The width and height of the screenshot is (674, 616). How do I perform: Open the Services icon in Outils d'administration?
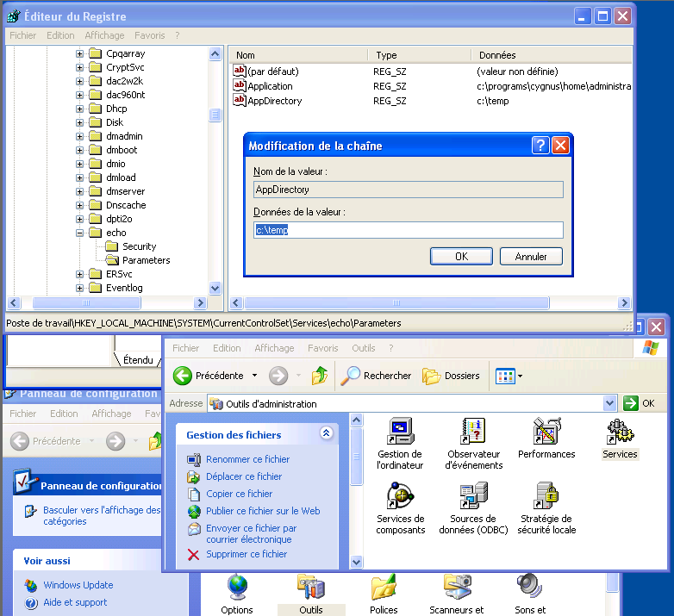[x=621, y=432]
